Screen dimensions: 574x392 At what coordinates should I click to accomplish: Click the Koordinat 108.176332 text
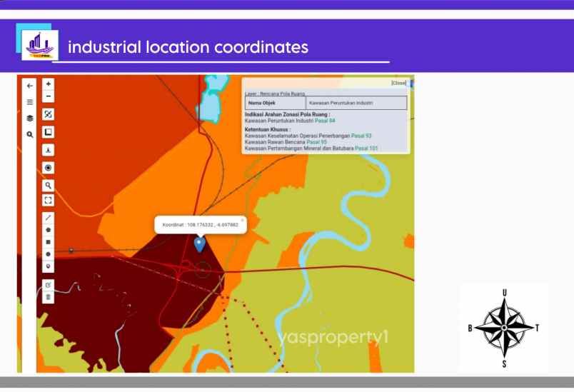pyautogui.click(x=200, y=225)
